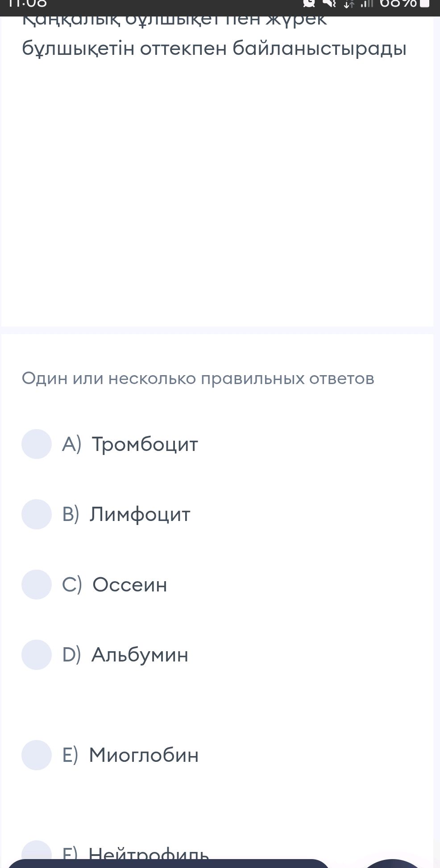Select the radio circle for Оссеин
440x868 pixels.
(37, 584)
